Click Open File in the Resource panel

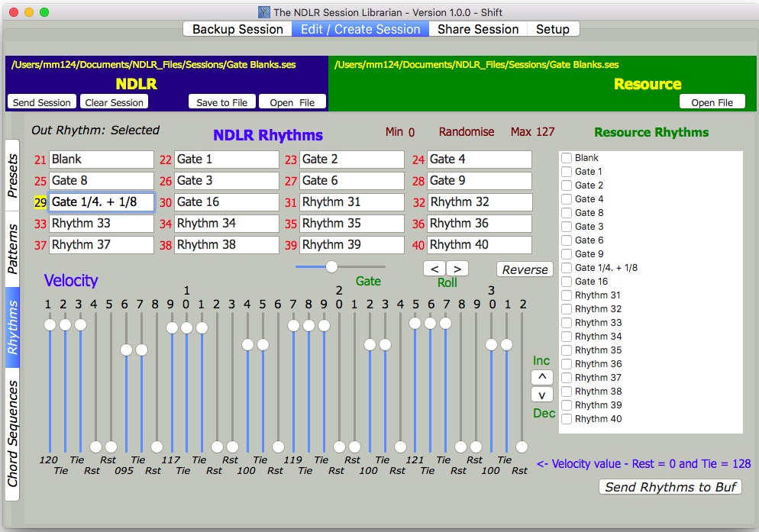(x=712, y=102)
